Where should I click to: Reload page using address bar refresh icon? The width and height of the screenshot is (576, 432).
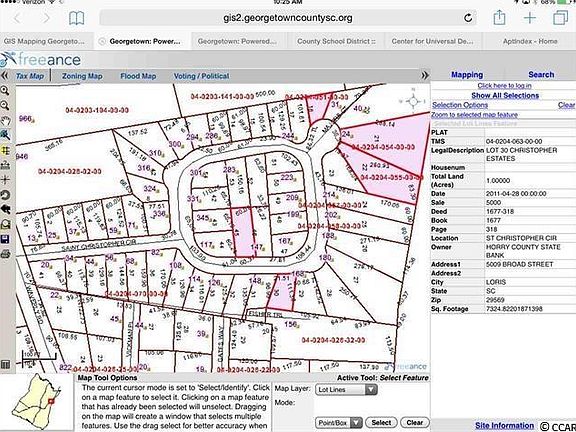tap(468, 18)
